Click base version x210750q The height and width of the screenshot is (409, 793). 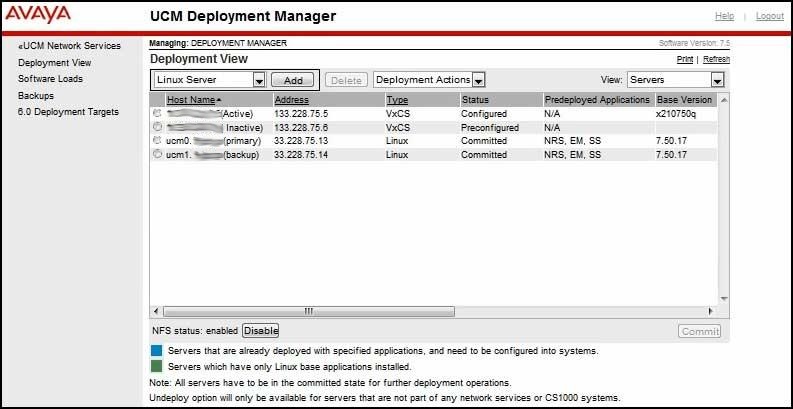pyautogui.click(x=676, y=114)
